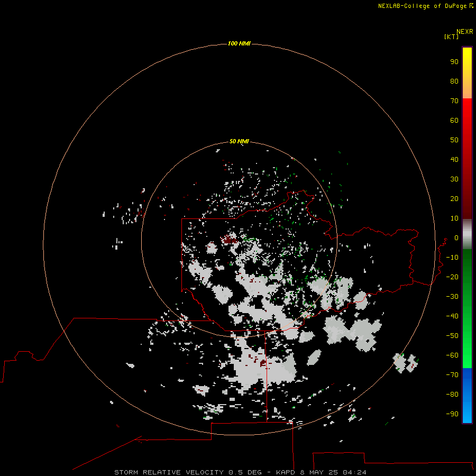Screen dimensions: 476x476
Task: Click the NEXLAB-College of DuPage watermark text
Action: (423, 6)
